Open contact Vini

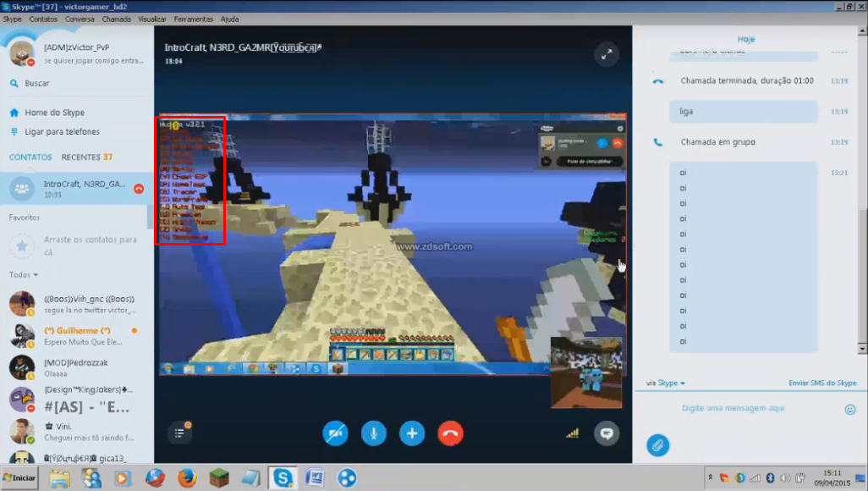click(x=76, y=432)
